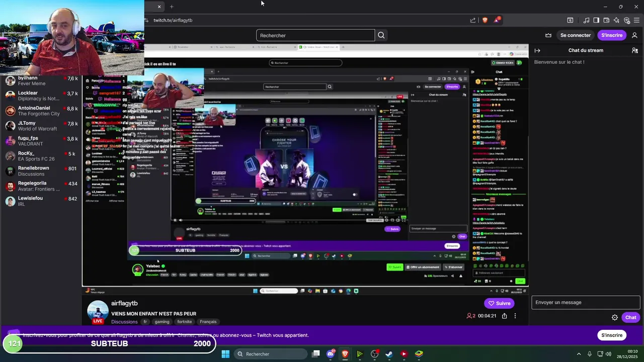The image size is (644, 362).
Task: Open Brave Rewards triangle icon
Action: point(497,20)
